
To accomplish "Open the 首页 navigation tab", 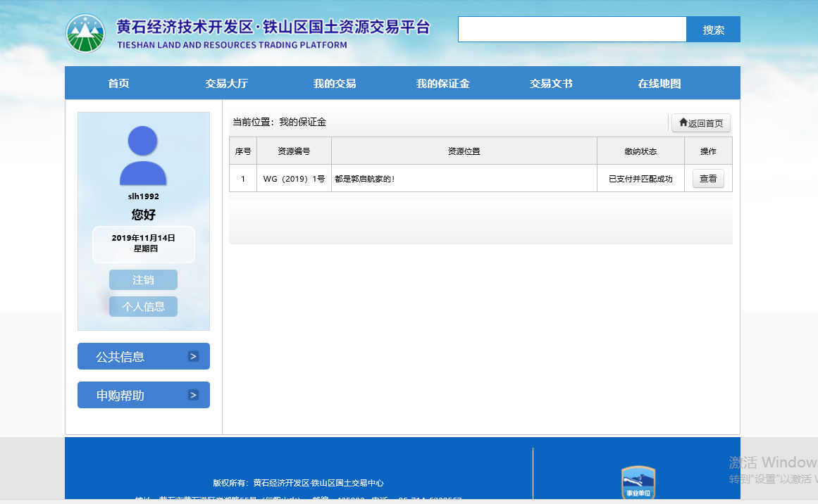I will tap(118, 84).
